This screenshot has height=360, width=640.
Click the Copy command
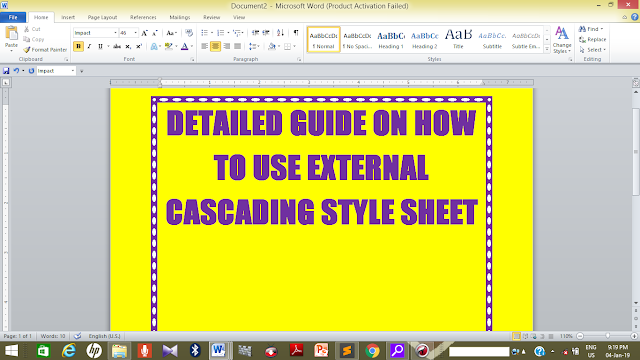33,39
